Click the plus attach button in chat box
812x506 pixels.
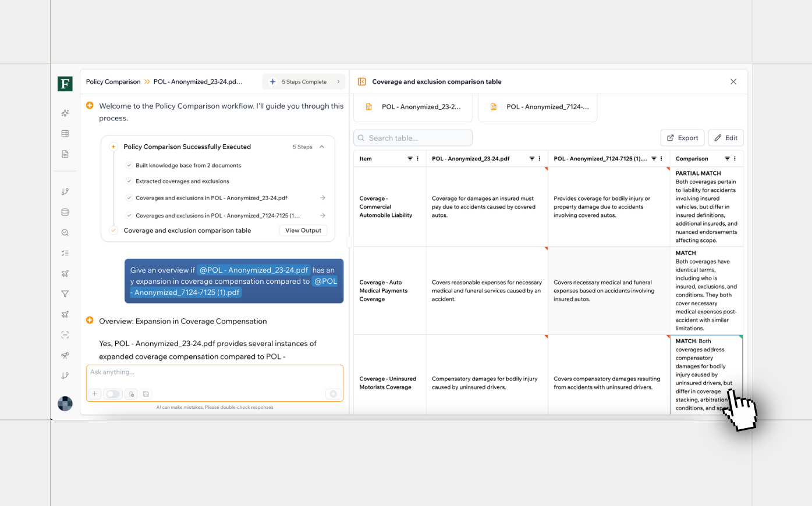tap(95, 394)
